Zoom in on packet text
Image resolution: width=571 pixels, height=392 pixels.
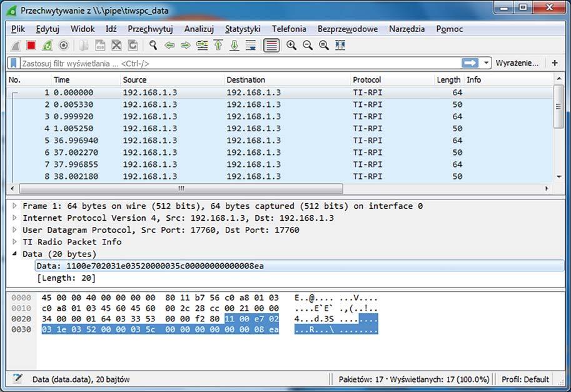291,46
